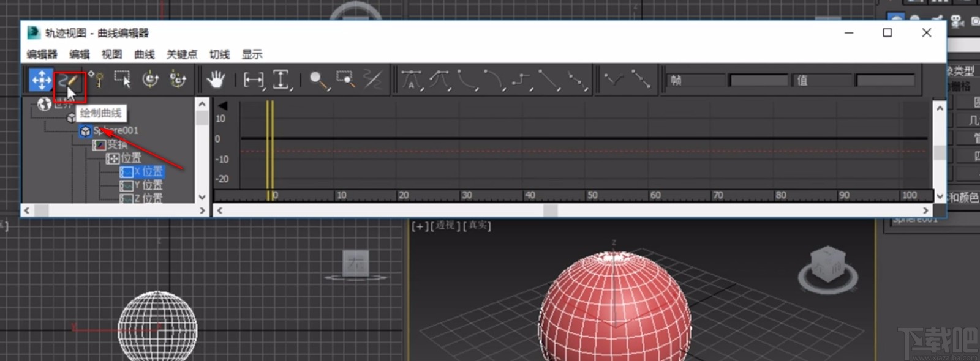Click the Unify Tangents icon
The image size is (980, 361).
[641, 80]
